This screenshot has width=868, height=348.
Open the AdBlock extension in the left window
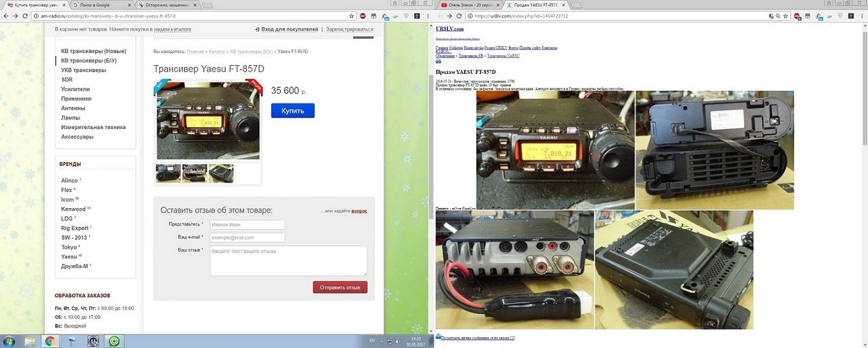click(x=363, y=15)
